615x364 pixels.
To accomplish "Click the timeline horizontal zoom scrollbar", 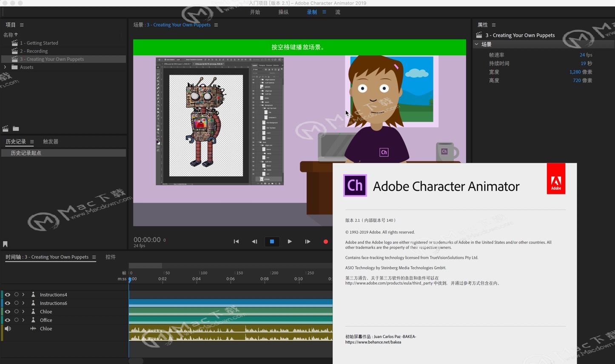I will pyautogui.click(x=145, y=265).
